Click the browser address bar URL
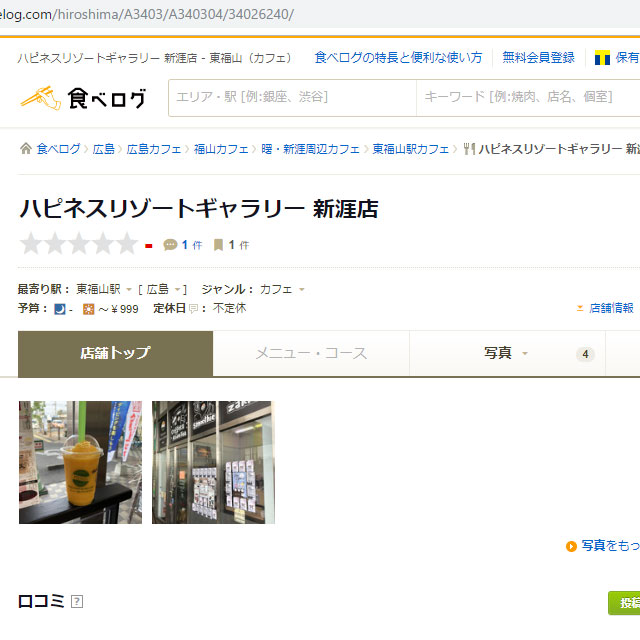This screenshot has width=640, height=640. 146,14
